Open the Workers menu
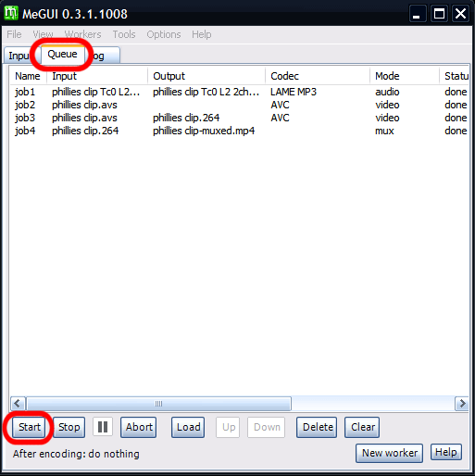This screenshot has width=475, height=476. (x=82, y=34)
